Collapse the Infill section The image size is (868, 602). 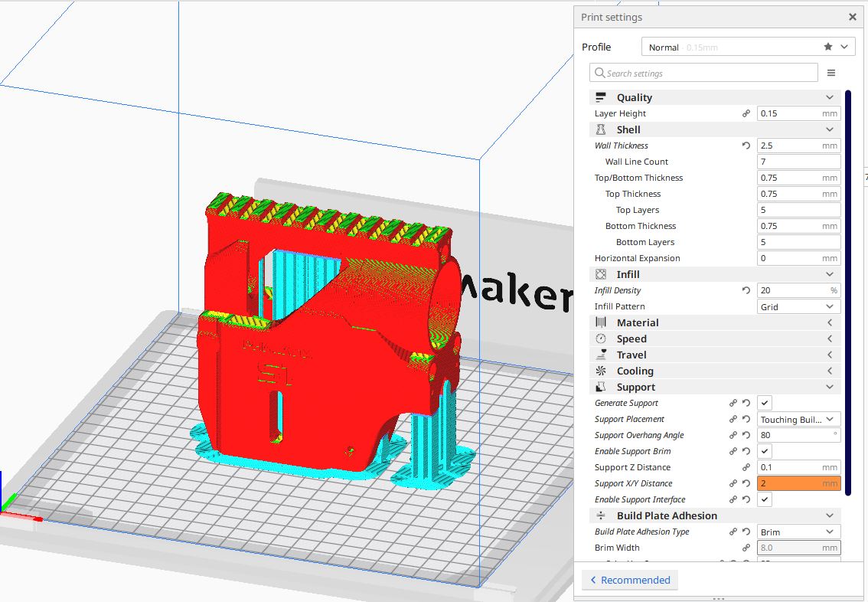(829, 274)
